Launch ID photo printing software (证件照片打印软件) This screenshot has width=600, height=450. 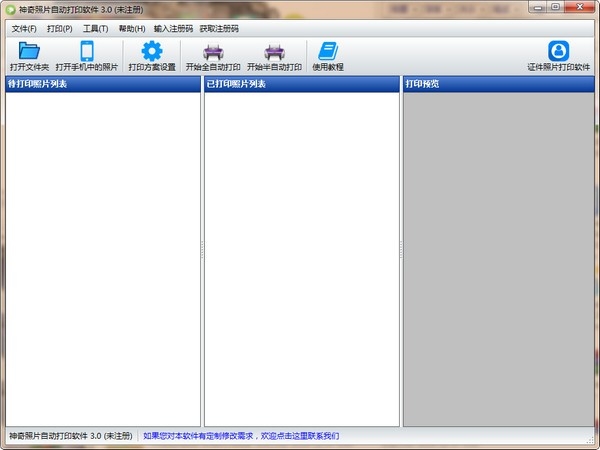(x=559, y=55)
